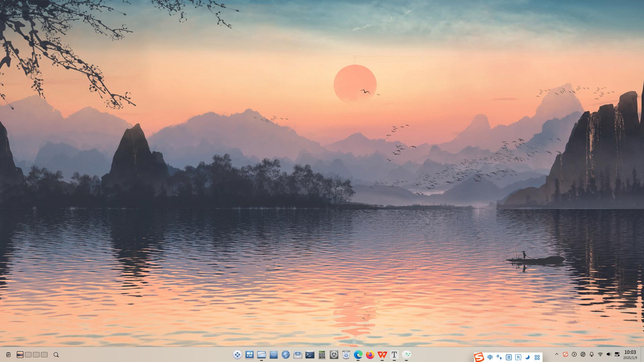This screenshot has width=644, height=362.
Task: Open the clipboard manager icon
Action: pos(8,355)
